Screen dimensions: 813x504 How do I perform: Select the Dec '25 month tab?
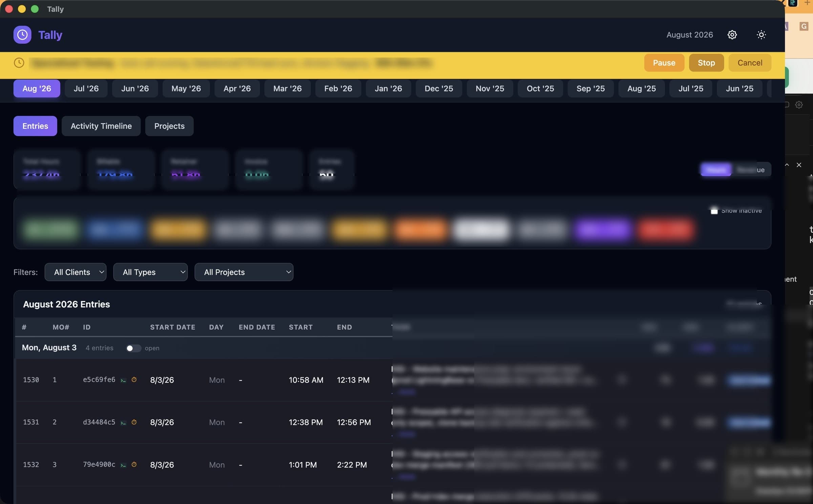[439, 88]
